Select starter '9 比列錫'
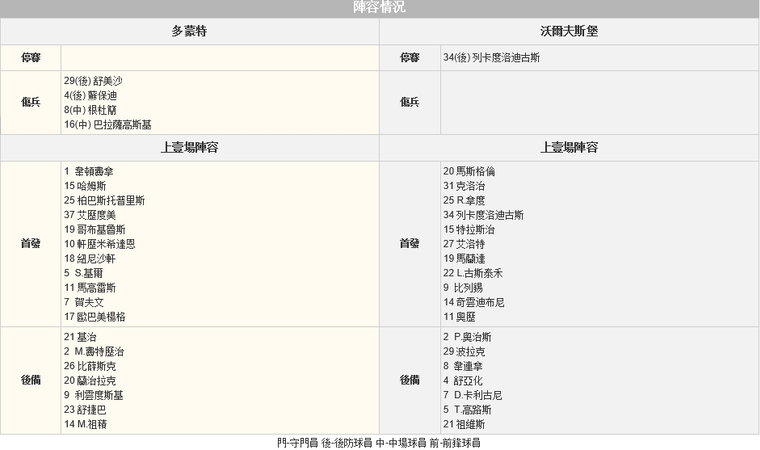Viewport: 760px width, 450px height. [x=463, y=288]
